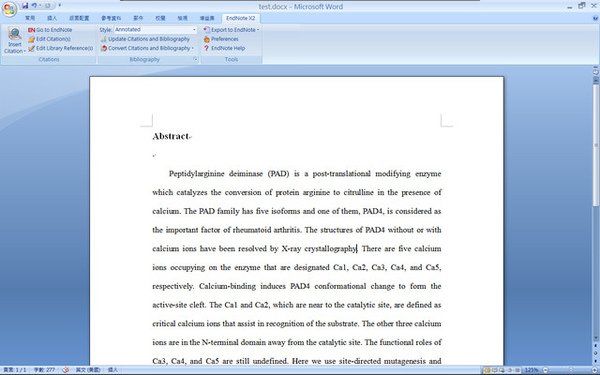Click the zoom percentage in status bar
The width and height of the screenshot is (600, 375).
pyautogui.click(x=531, y=370)
